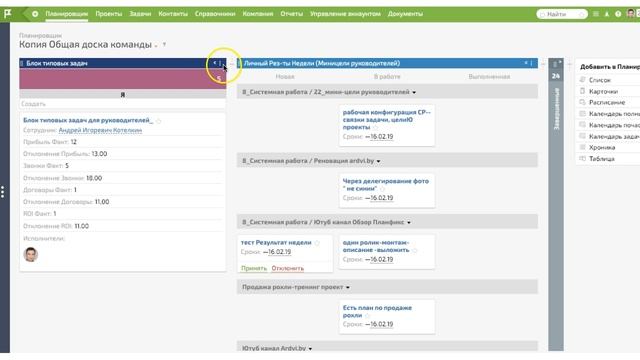Add Таблица view to planner

click(601, 159)
